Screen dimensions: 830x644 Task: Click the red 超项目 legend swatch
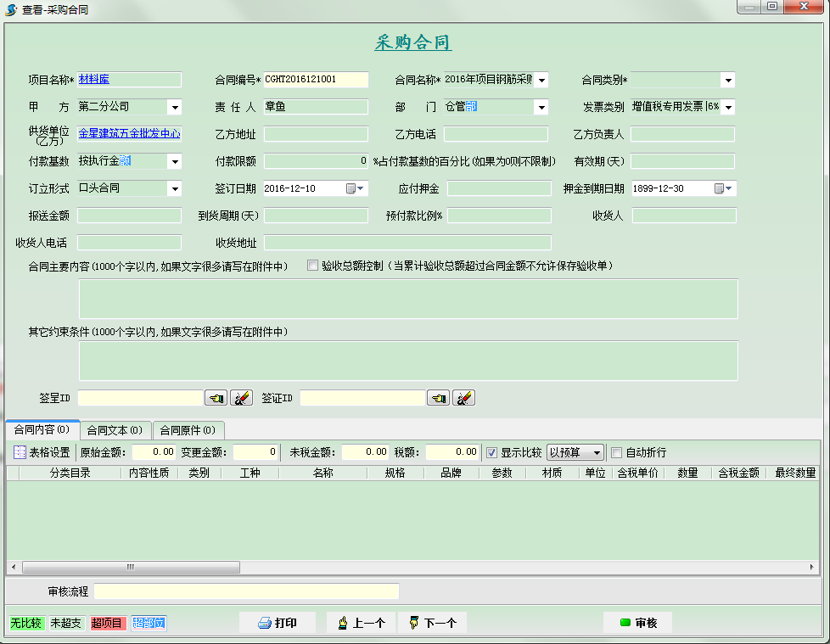108,624
